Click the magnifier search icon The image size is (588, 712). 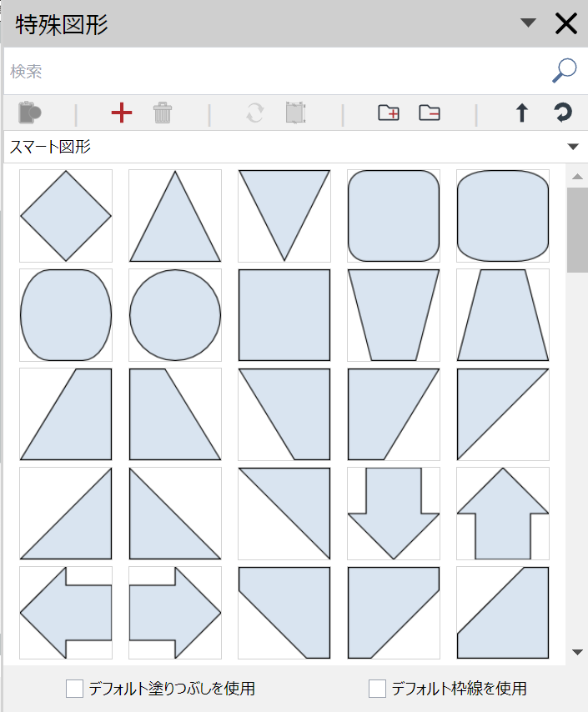[565, 70]
